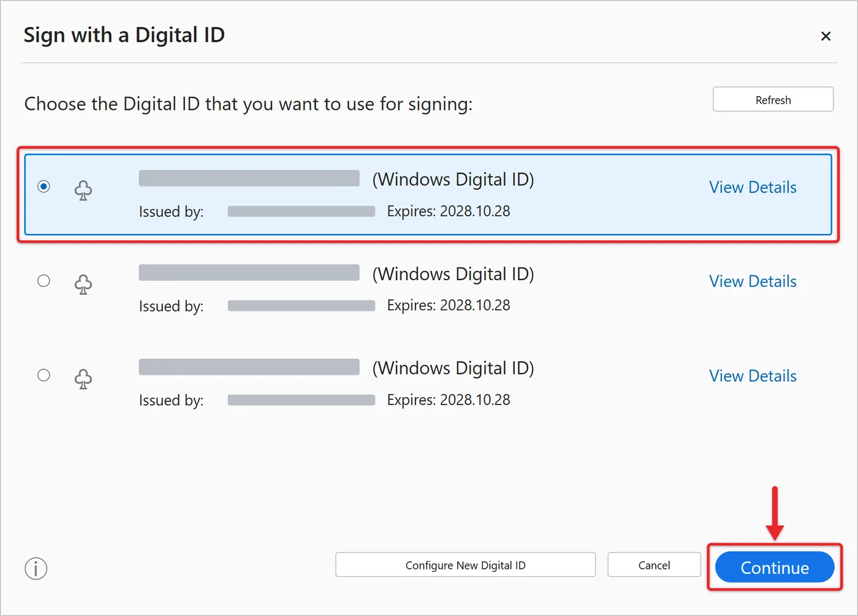Viewport: 858px width, 616px height.
Task: Open View Details for the third Digital ID
Action: [x=753, y=376]
